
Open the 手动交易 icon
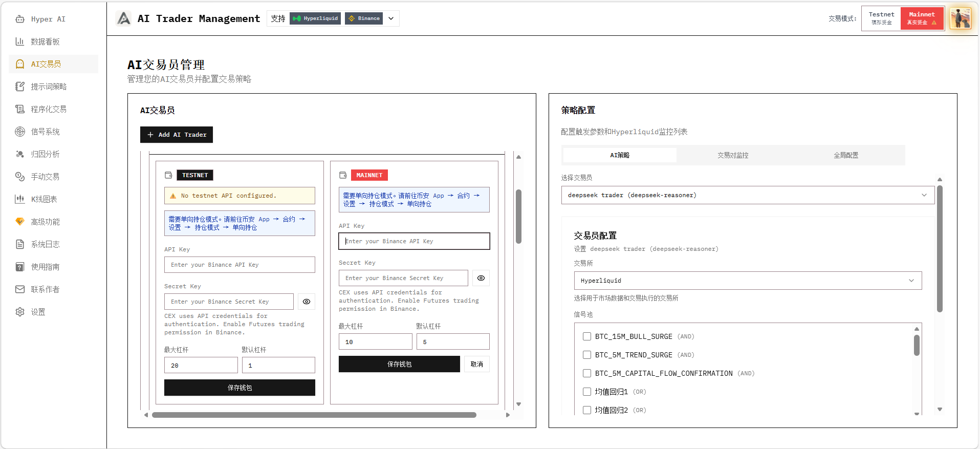tap(20, 177)
